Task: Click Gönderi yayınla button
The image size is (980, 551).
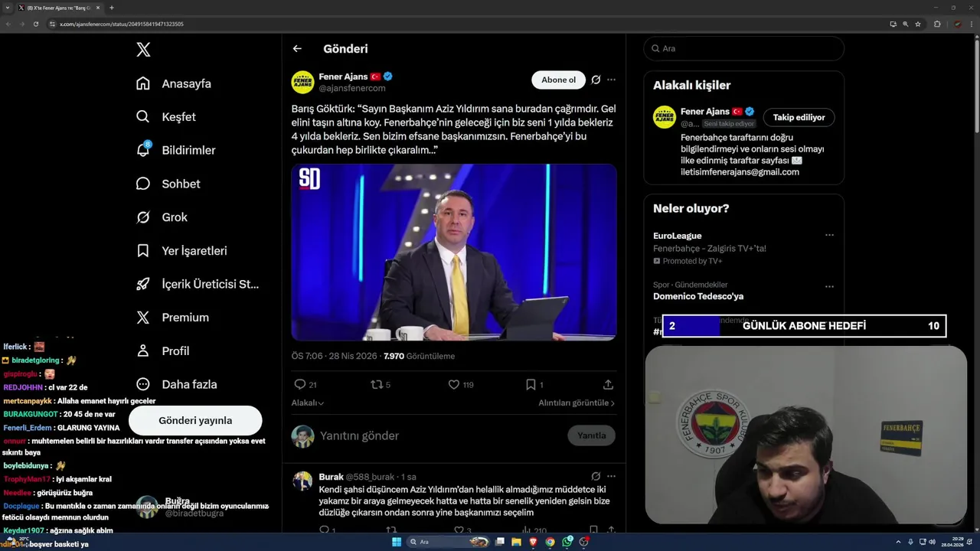Action: tap(195, 420)
